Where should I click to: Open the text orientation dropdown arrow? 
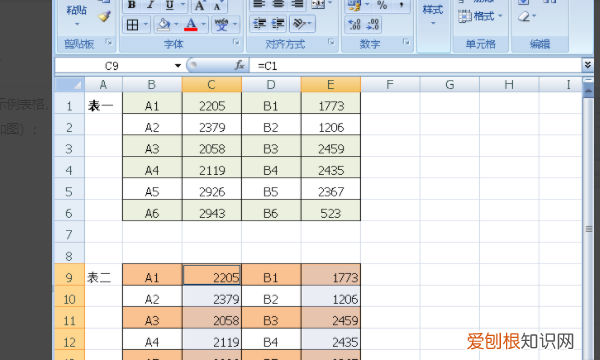click(x=311, y=24)
